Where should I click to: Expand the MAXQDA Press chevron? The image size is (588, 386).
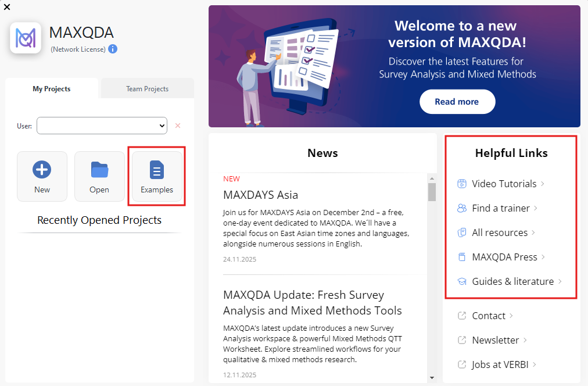tap(543, 257)
